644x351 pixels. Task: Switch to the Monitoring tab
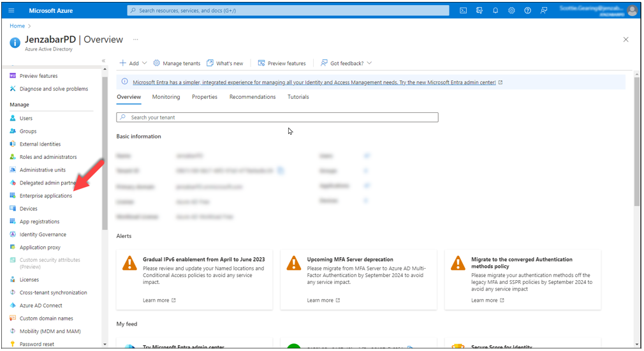click(166, 97)
